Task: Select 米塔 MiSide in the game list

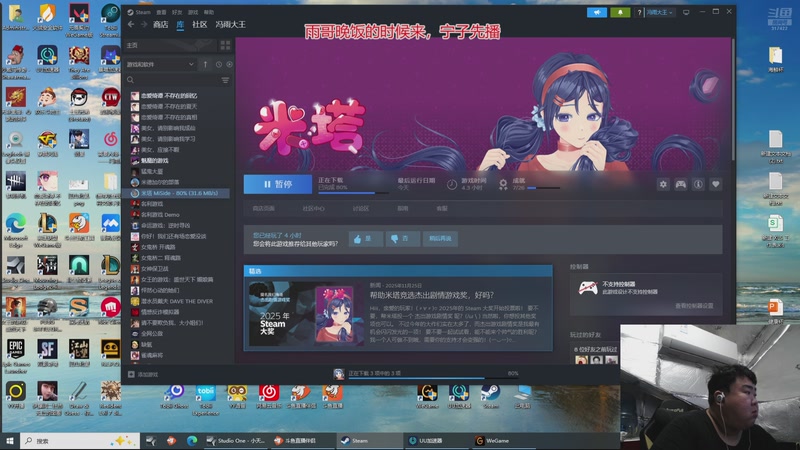Action: coord(176,193)
